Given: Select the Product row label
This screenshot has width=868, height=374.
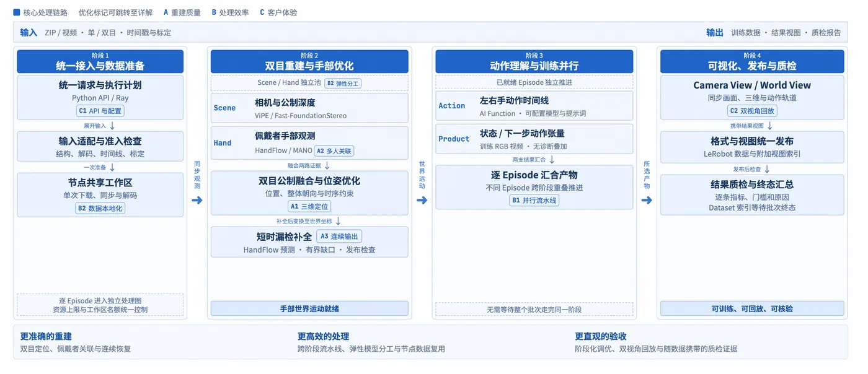Looking at the screenshot, I should click(x=454, y=139).
